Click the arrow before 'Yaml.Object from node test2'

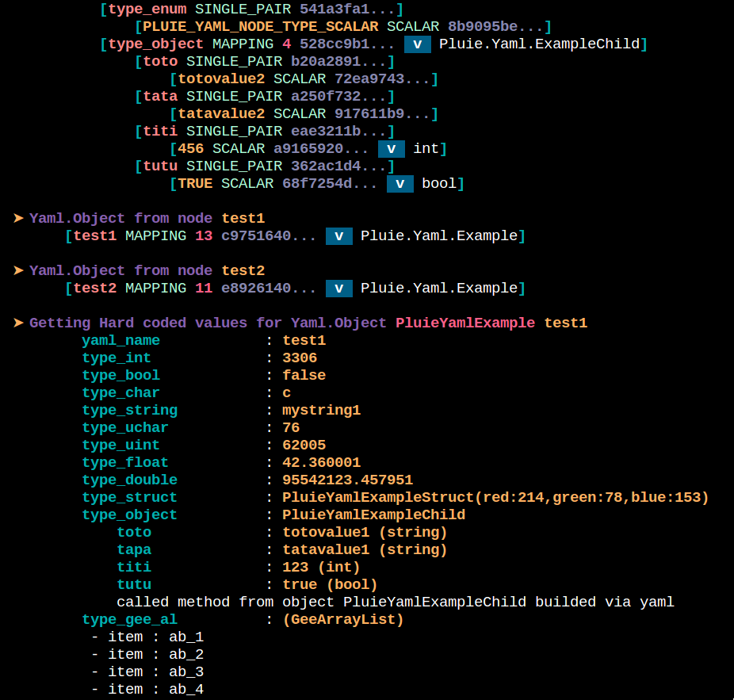click(19, 270)
